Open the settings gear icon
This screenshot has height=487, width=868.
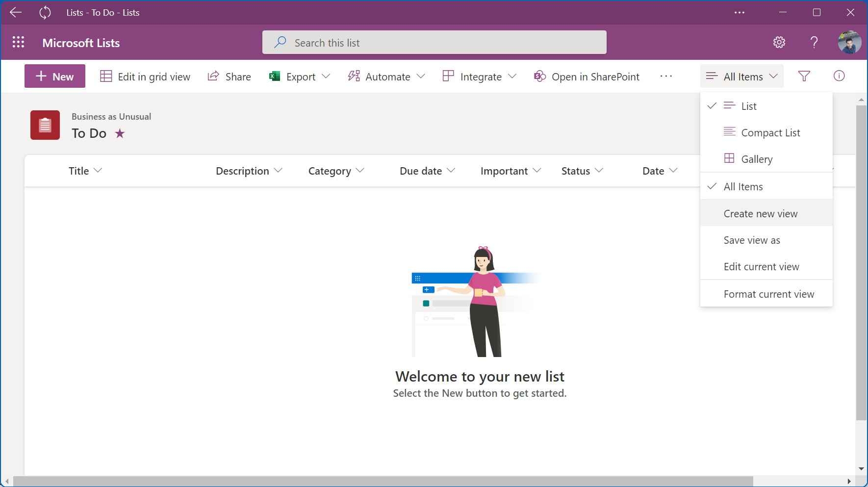pyautogui.click(x=779, y=43)
